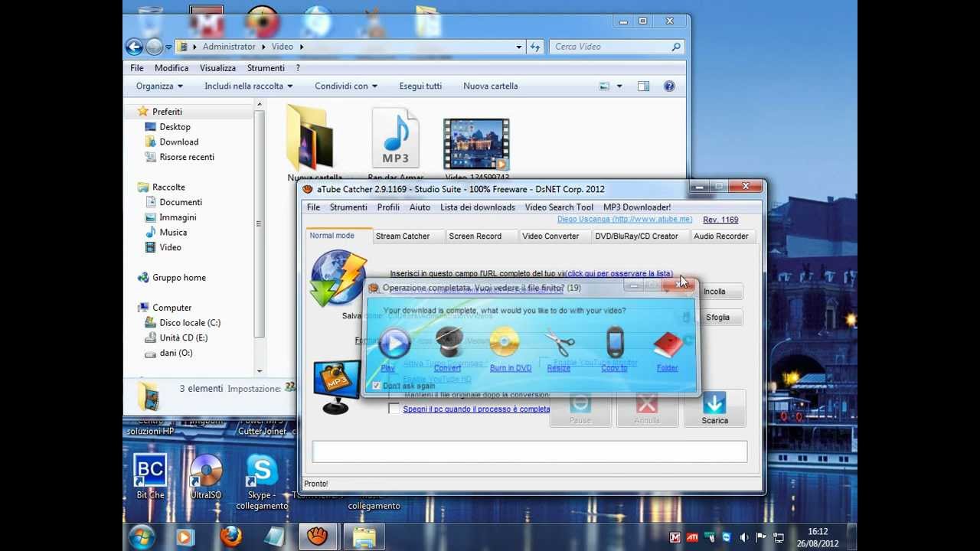Check the Spegni il pc checkbox

click(394, 409)
